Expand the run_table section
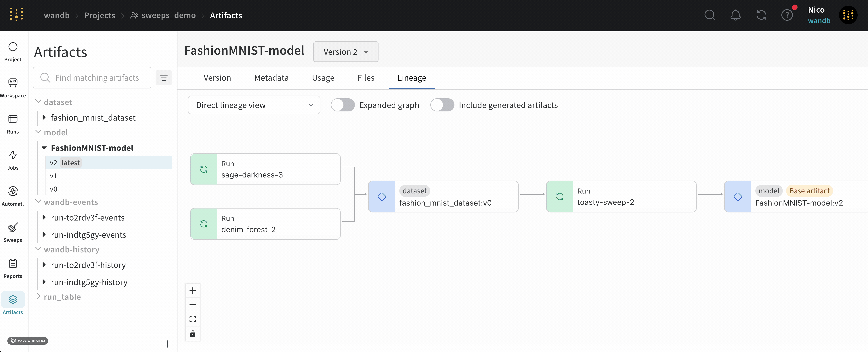Screen dimensions: 868x352 pos(38,297)
